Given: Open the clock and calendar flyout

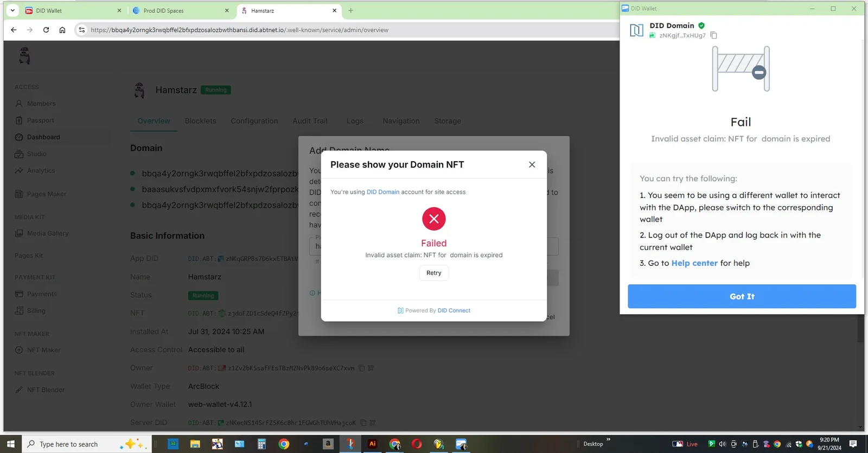Looking at the screenshot, I should coord(829,444).
